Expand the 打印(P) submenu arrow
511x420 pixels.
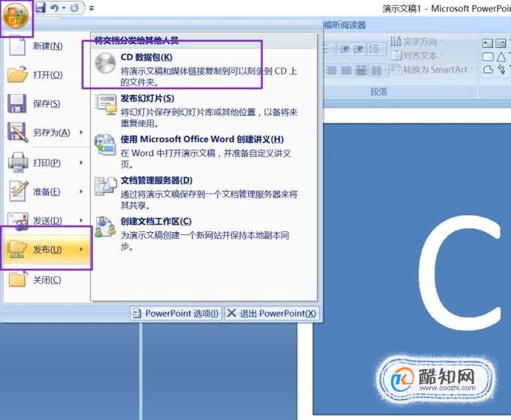81,162
